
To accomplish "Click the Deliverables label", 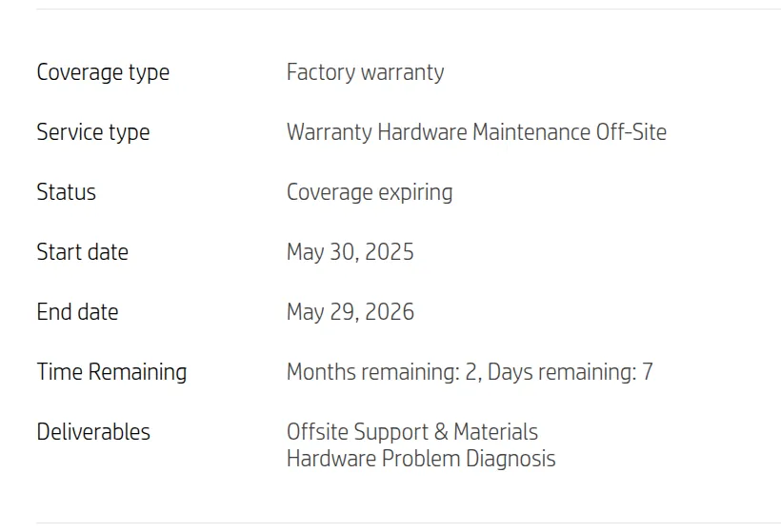I will coord(93,432).
